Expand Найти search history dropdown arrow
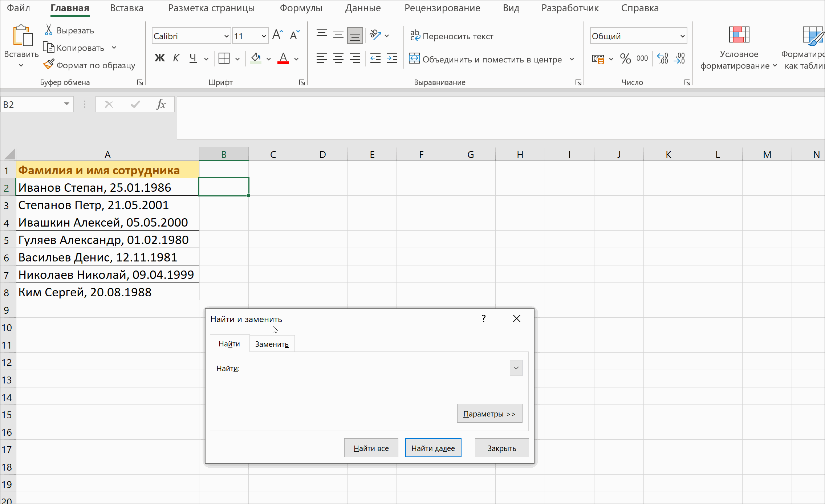Viewport: 825px width, 504px height. click(516, 368)
